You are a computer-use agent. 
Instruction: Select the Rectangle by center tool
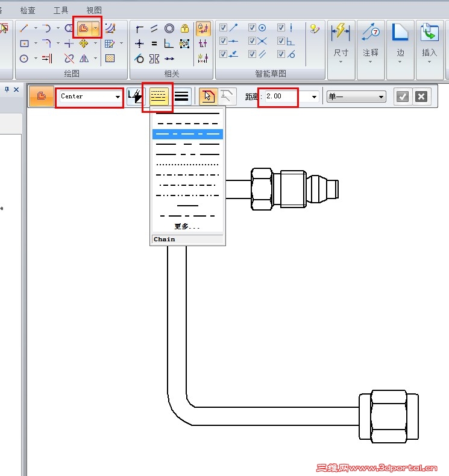coord(24,43)
